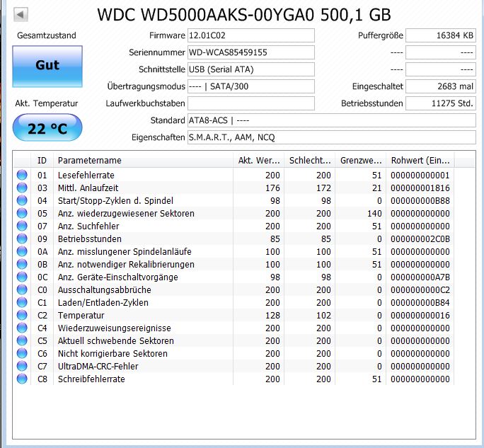Click status icon of Wiederzuweisungsereignisse row
The image size is (484, 448).
pos(22,328)
